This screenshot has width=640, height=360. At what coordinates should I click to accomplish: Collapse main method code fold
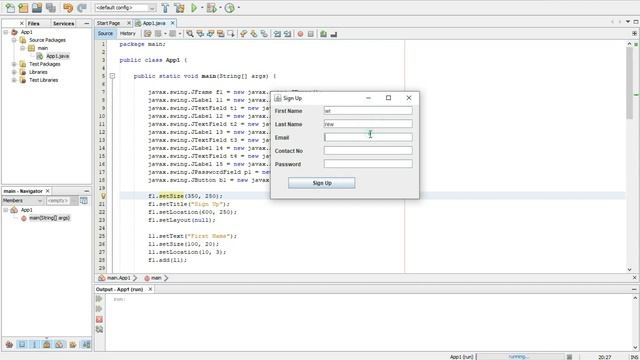point(112,76)
